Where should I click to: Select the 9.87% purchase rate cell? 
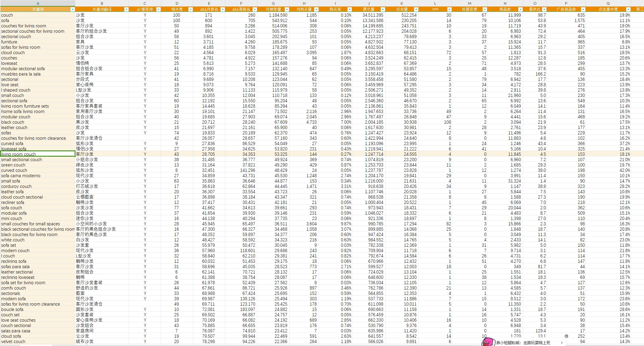coord(335,224)
